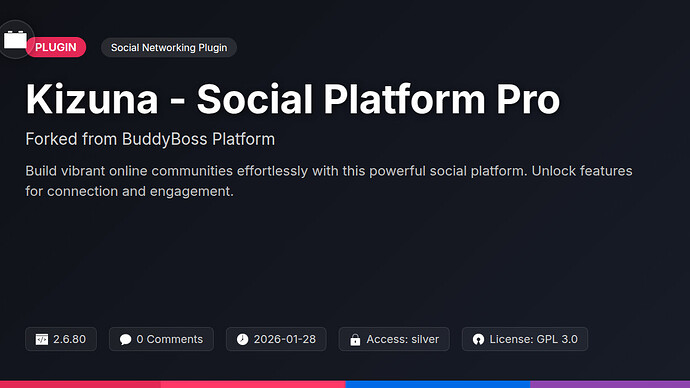Click the open source license icon

click(478, 339)
